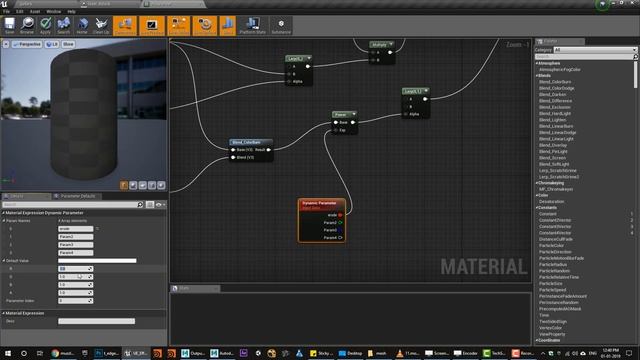
Task: Open the Windows Start menu
Action: (x=8, y=353)
